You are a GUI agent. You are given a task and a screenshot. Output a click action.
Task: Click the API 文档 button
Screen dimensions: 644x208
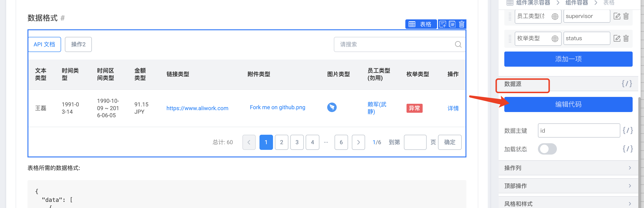coord(45,44)
